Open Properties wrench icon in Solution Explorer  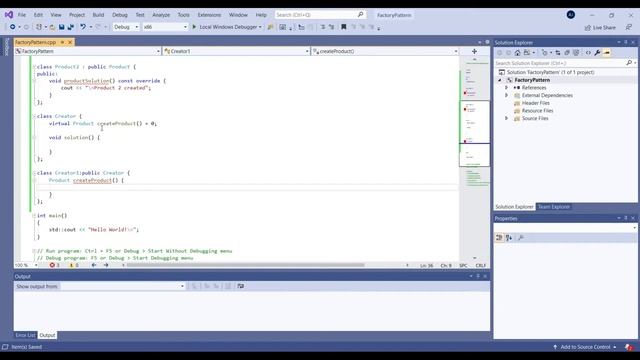598,53
